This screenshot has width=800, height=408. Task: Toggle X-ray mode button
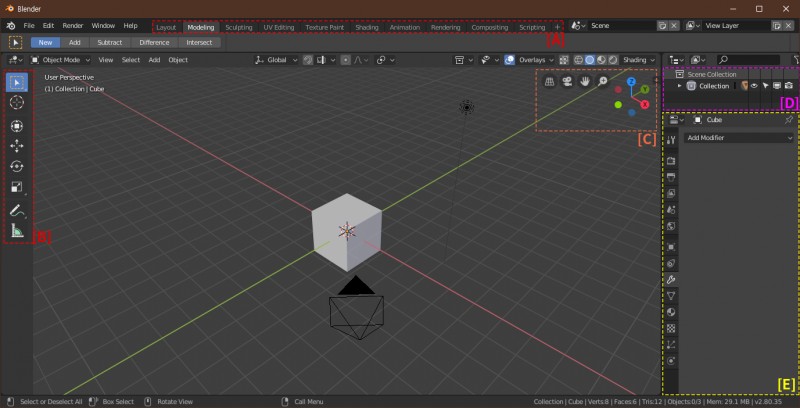point(564,60)
